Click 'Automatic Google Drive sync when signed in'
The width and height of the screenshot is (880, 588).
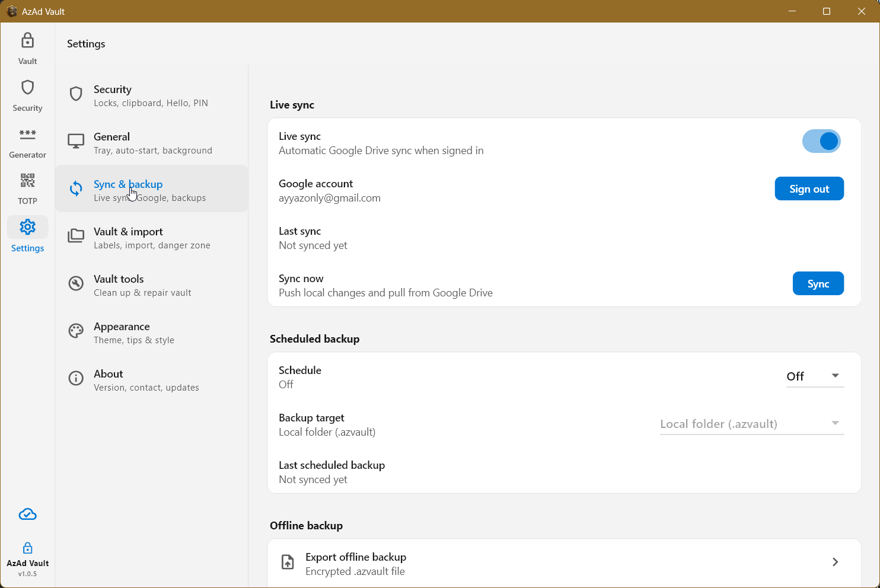(x=381, y=151)
